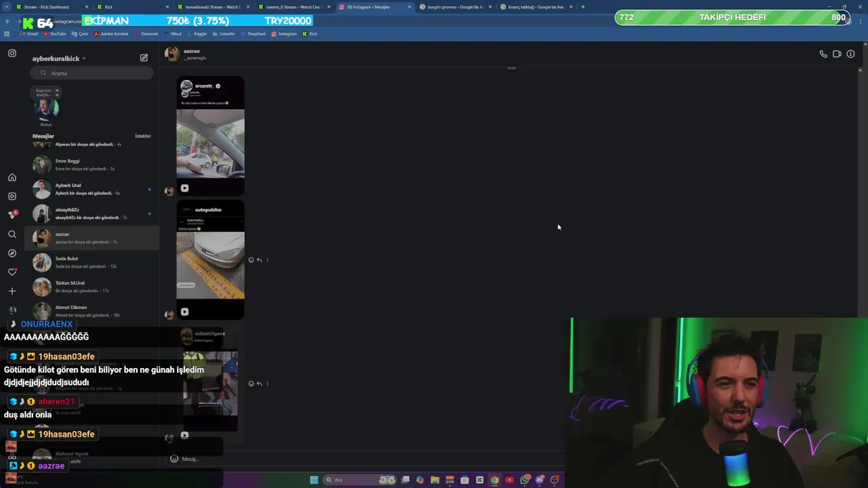Viewport: 868px width, 488px height.
Task: Click the create plus icon in sidebar
Action: 12,291
